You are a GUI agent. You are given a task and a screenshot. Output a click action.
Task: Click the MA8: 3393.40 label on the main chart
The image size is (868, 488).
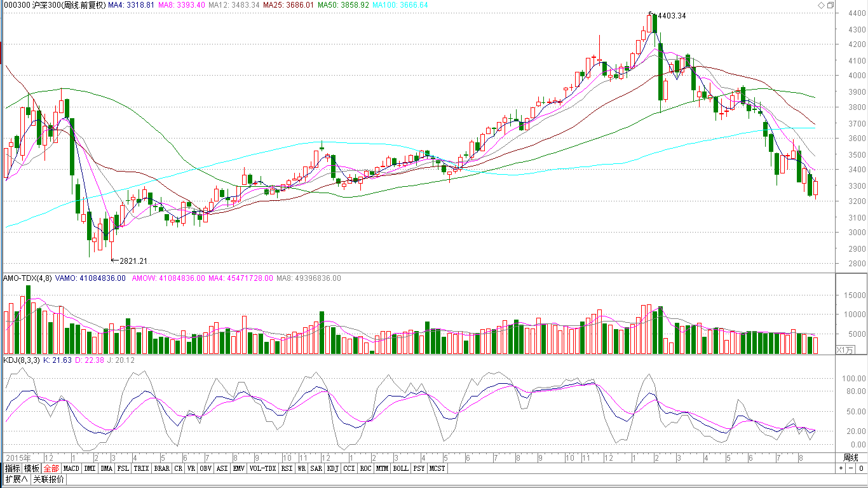coord(182,4)
